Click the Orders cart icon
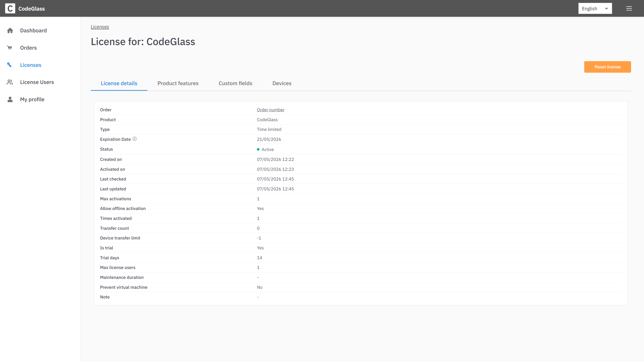 [10, 48]
